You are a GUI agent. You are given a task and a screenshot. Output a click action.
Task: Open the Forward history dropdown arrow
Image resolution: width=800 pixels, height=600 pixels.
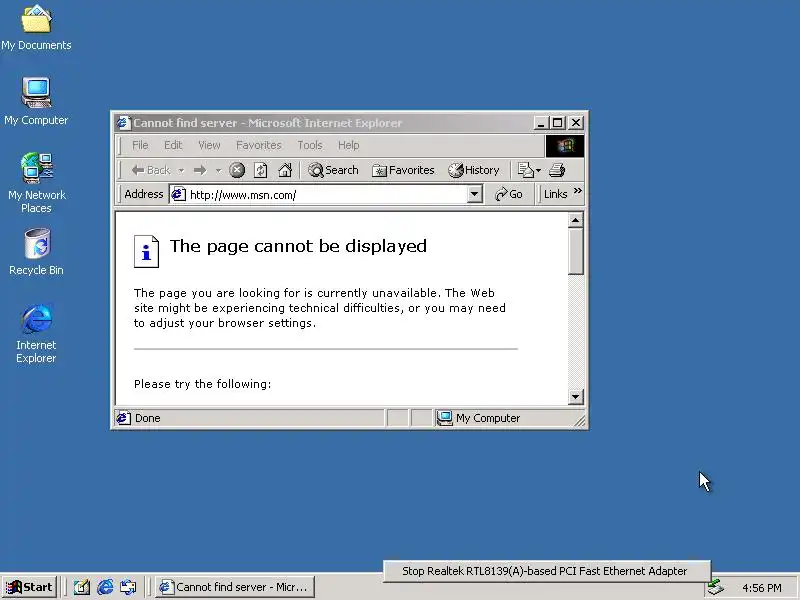click(x=218, y=170)
